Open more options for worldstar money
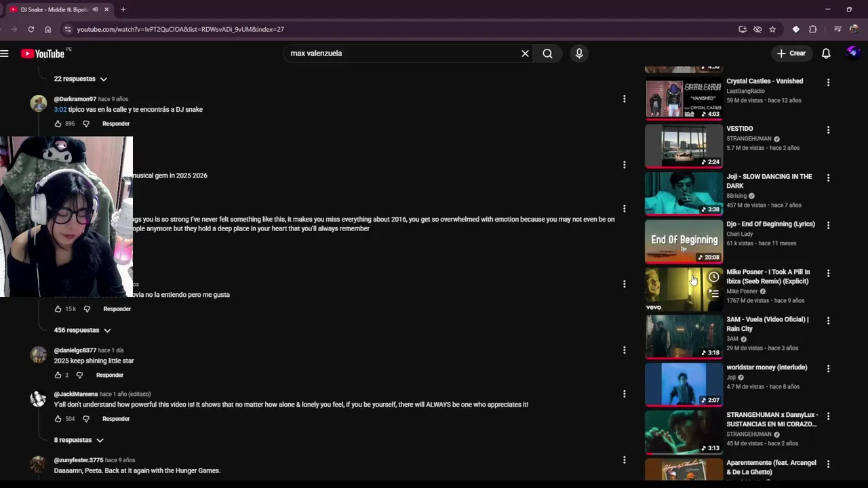Screen dimensions: 868x488 click(828, 369)
